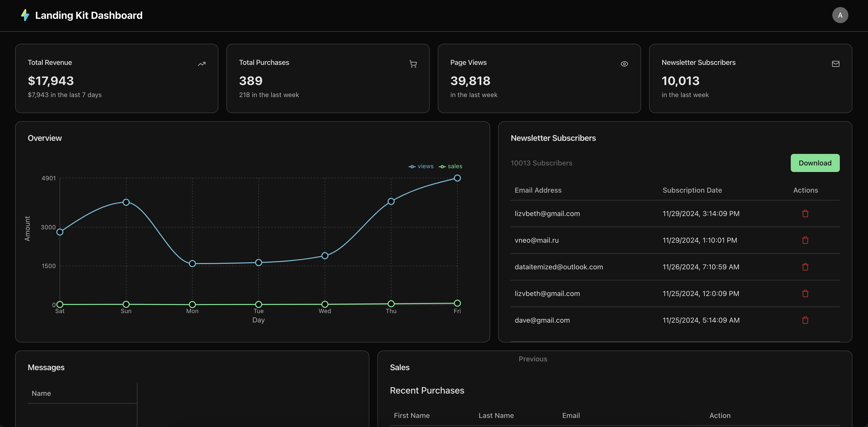Click the eye icon in Page Views

(624, 64)
